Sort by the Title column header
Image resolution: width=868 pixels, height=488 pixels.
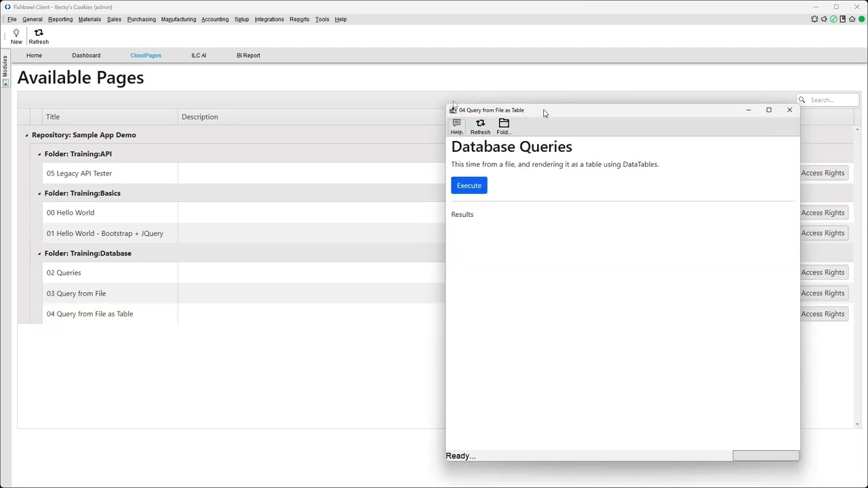point(110,117)
